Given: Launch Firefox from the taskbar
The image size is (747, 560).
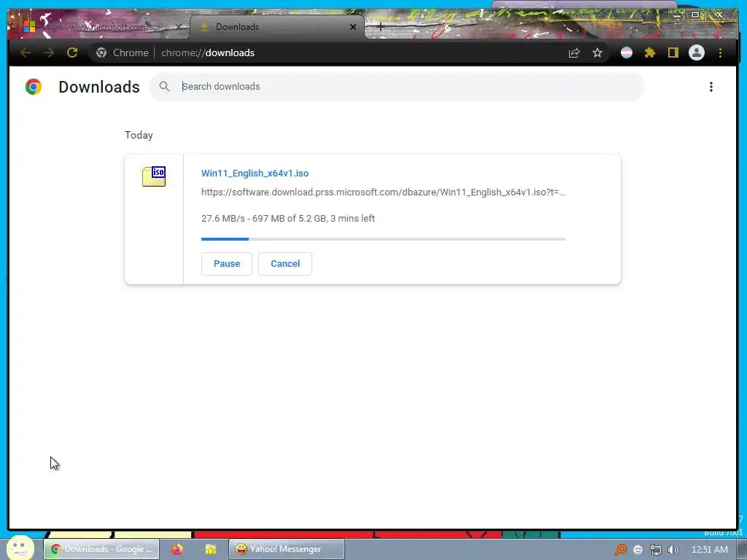Looking at the screenshot, I should (x=177, y=549).
